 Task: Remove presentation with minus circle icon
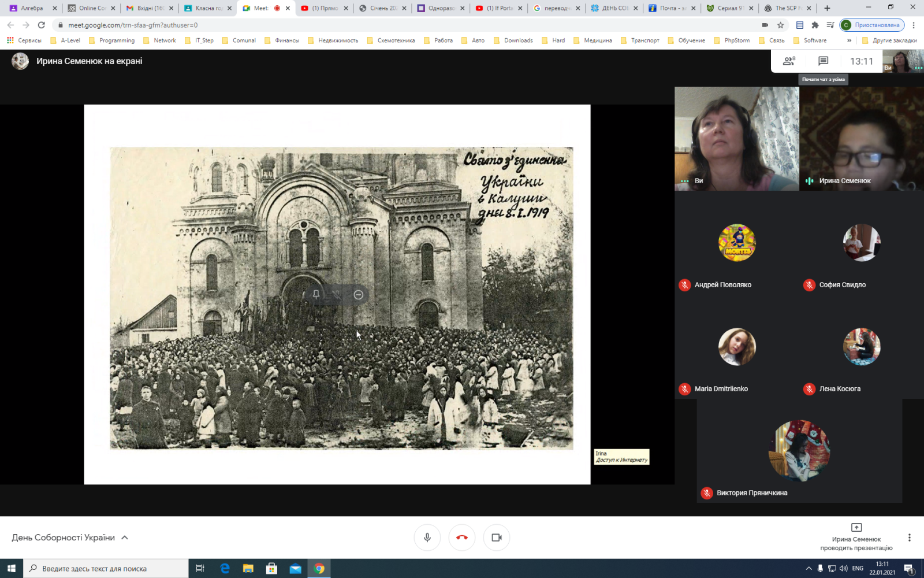(x=358, y=295)
